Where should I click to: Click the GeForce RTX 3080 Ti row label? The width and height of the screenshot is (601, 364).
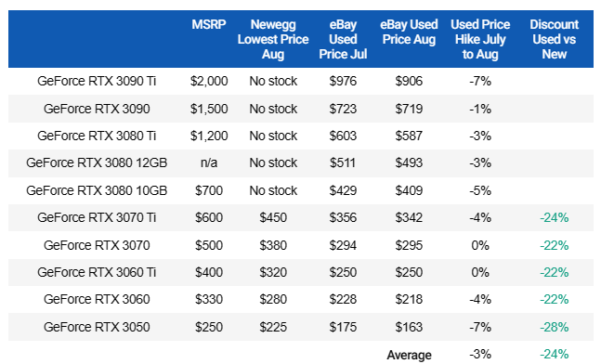click(97, 136)
